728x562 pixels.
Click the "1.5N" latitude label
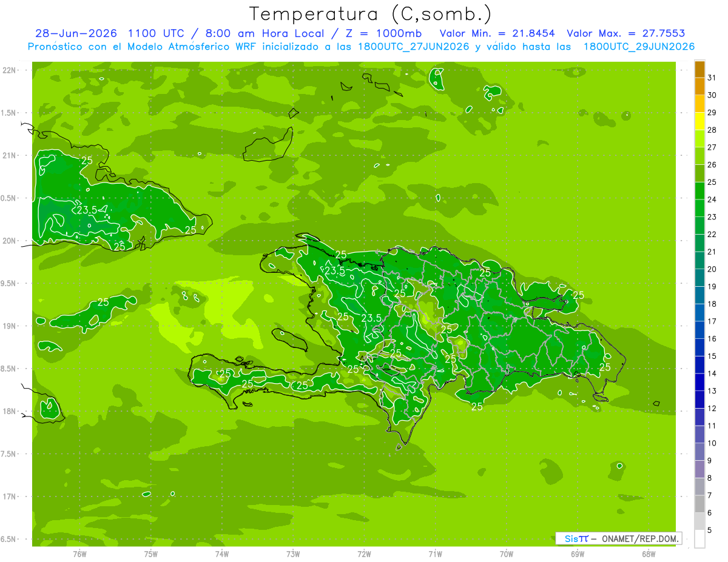tap(8, 113)
